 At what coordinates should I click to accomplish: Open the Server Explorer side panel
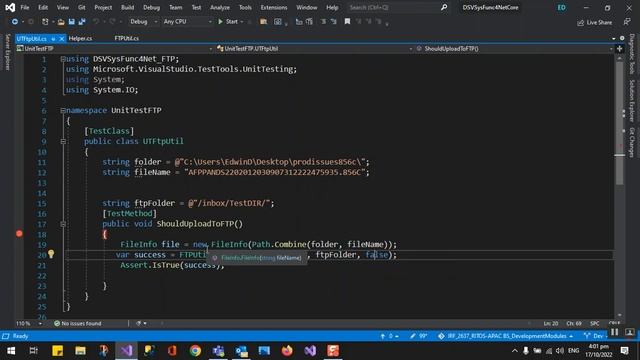tap(7, 52)
